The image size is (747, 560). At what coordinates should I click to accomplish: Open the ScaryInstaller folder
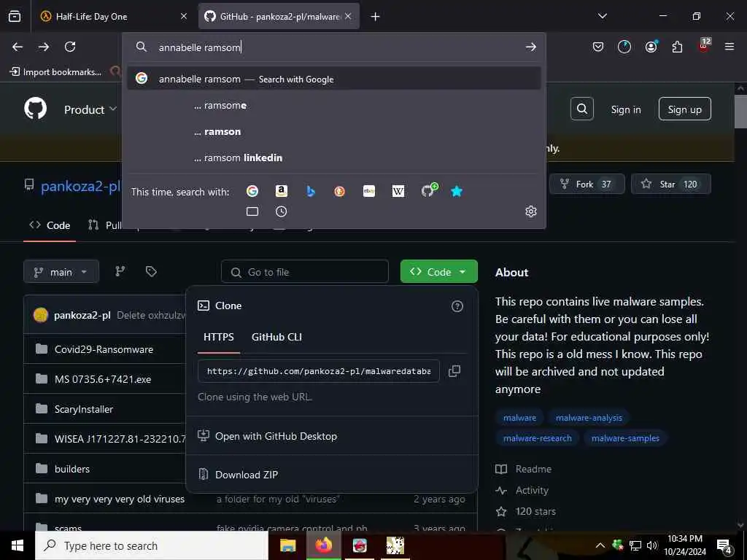(84, 409)
